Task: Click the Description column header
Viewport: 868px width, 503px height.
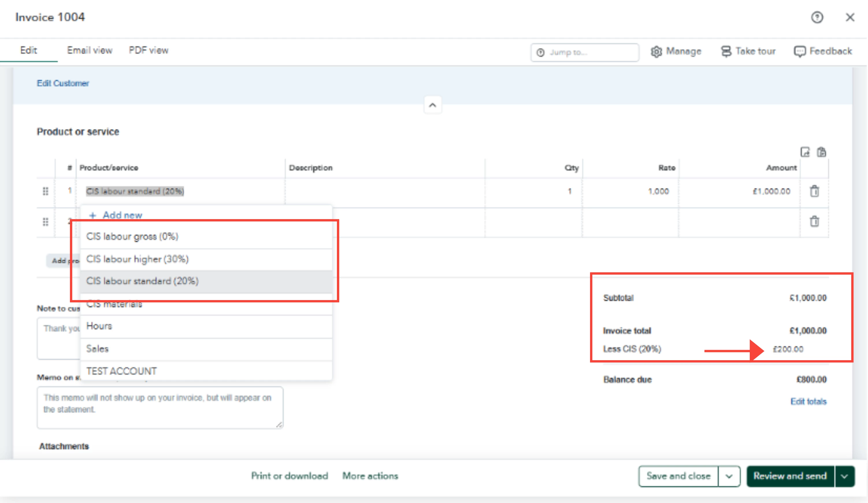Action: [x=311, y=168]
